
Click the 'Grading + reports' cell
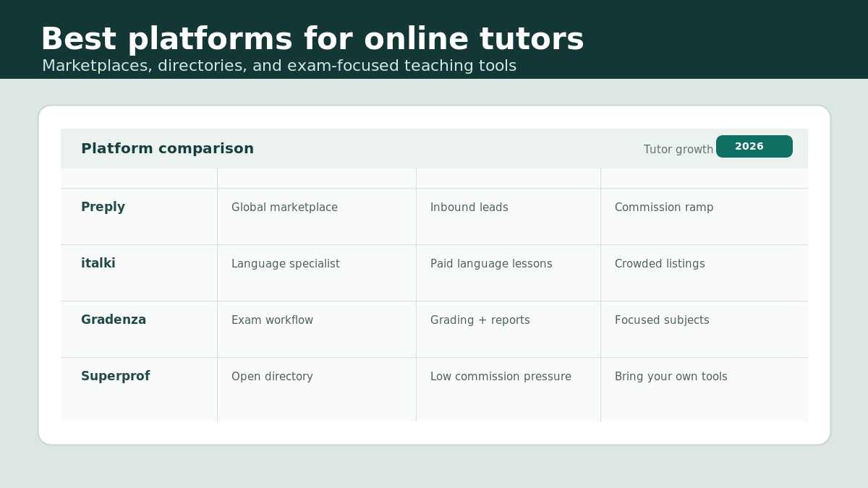tap(480, 320)
